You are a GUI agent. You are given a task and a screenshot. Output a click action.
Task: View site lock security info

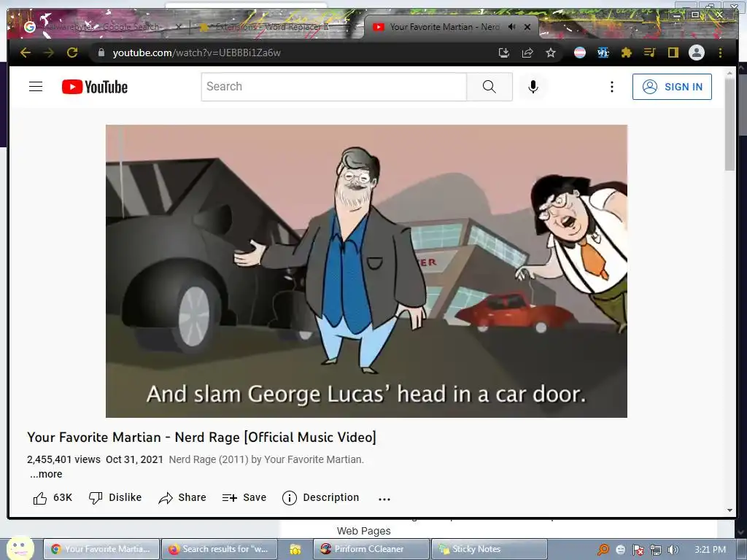[x=101, y=52]
